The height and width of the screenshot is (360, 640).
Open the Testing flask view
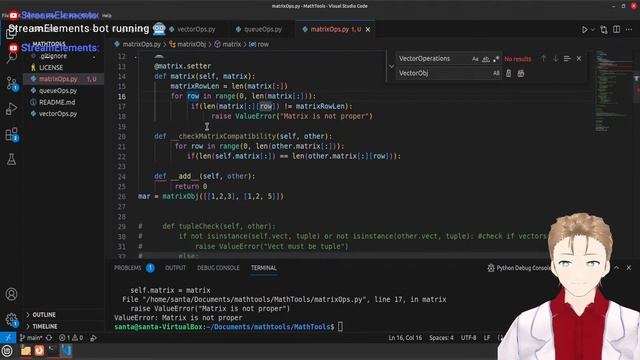pos(11,159)
